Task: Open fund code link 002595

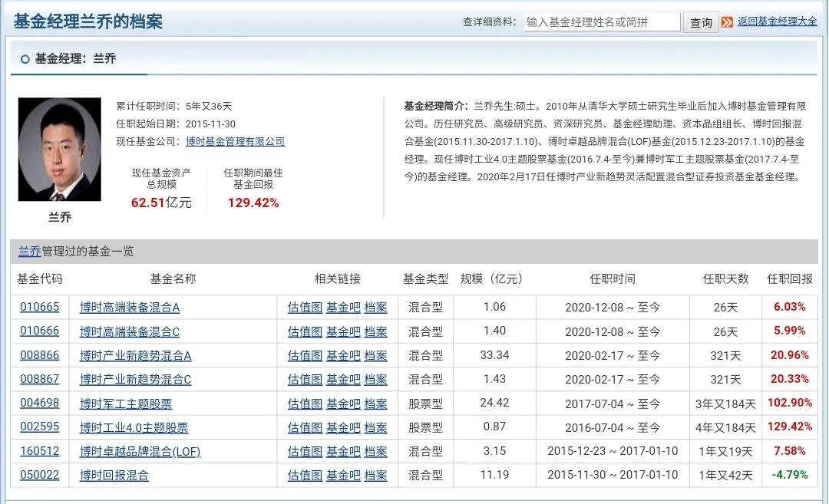Action: [39, 427]
